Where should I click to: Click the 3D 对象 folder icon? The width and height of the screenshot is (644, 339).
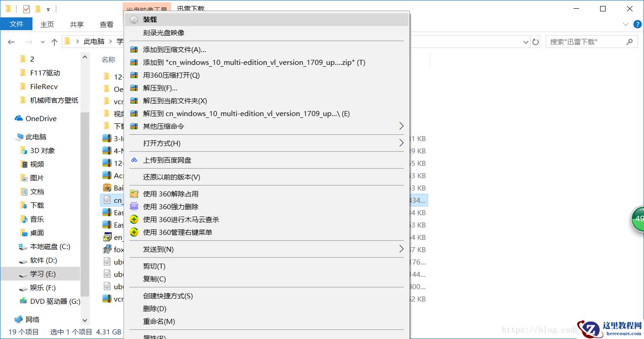pos(23,150)
